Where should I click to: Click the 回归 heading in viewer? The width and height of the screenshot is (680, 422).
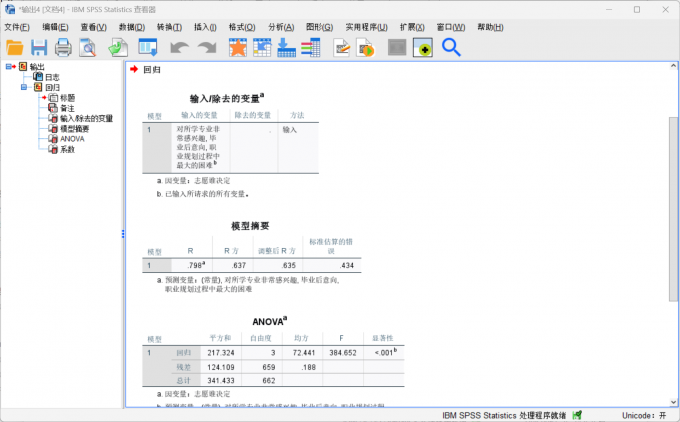pyautogui.click(x=152, y=69)
